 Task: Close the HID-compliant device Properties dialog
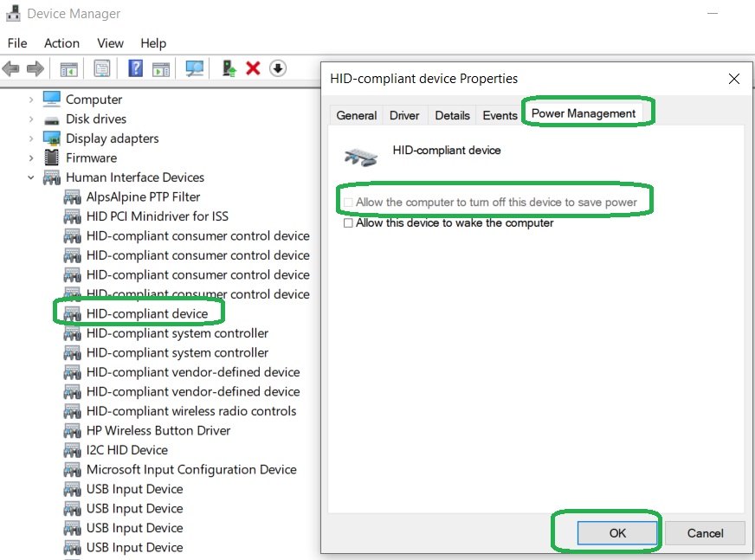click(x=734, y=79)
